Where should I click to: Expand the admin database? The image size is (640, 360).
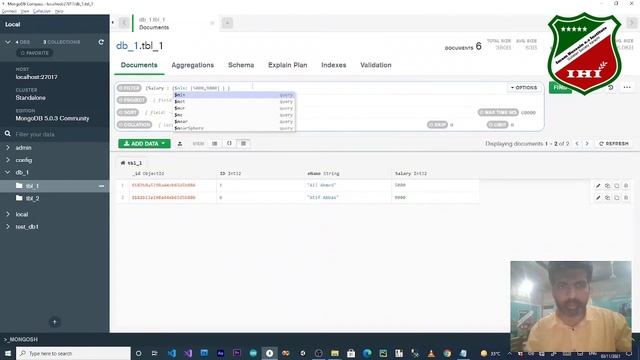point(8,147)
